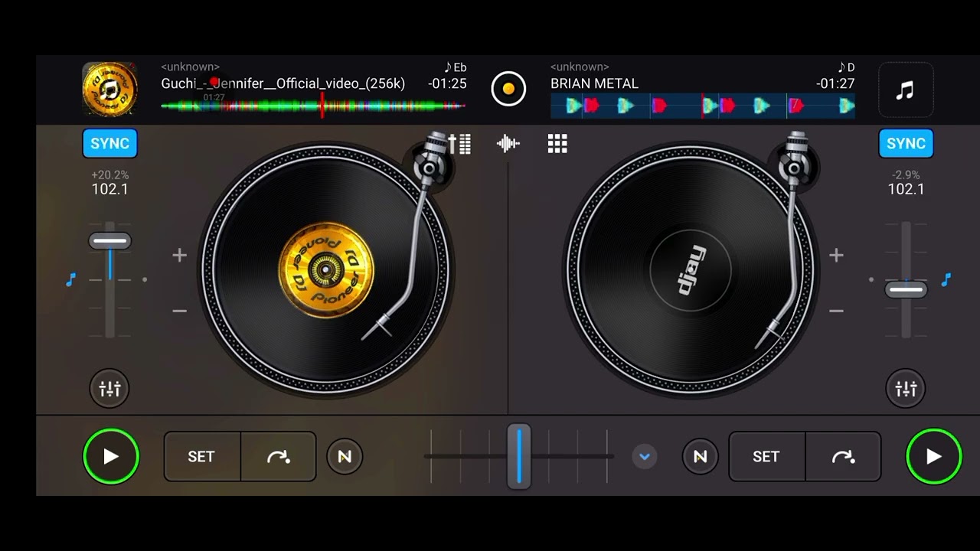Show the mixer levels view icon
Viewport: 980px width, 551px height.
[x=459, y=143]
